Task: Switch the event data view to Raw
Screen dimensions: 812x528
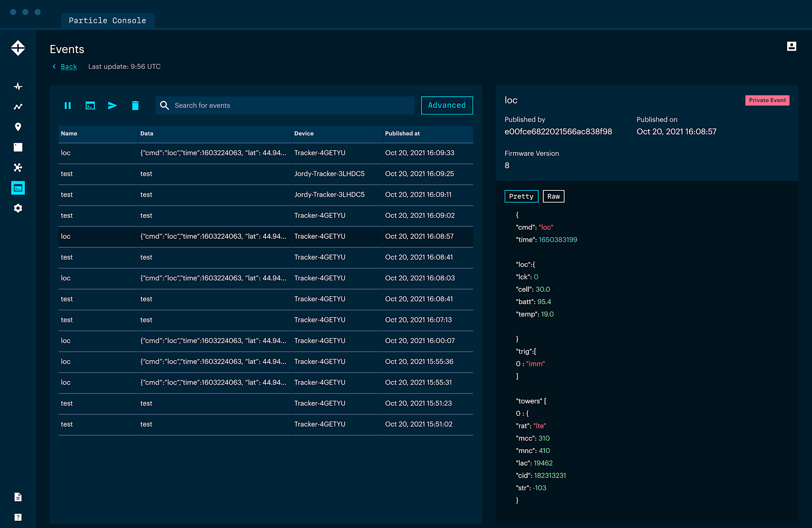Action: pos(553,196)
